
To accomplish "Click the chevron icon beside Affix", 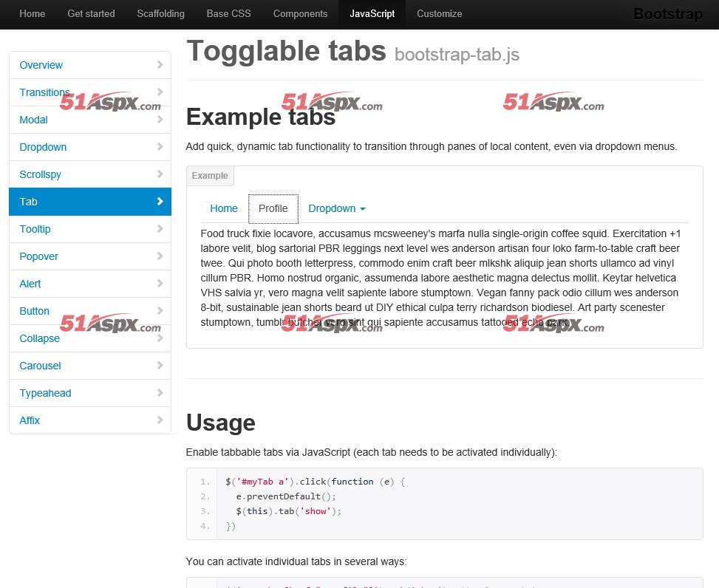I will pos(160,420).
